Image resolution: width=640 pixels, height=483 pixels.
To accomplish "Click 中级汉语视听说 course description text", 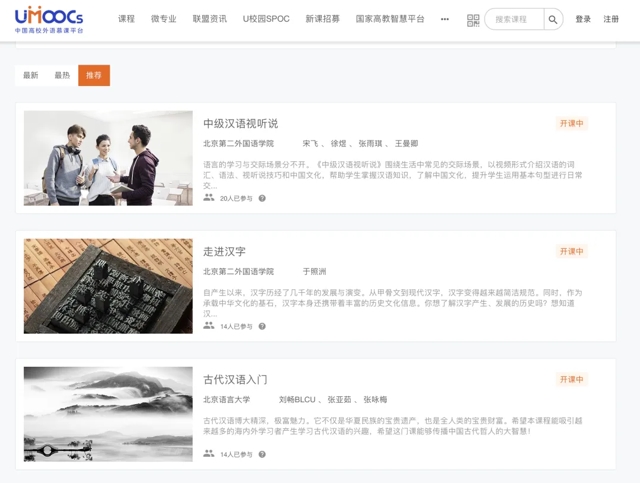I will [x=393, y=175].
